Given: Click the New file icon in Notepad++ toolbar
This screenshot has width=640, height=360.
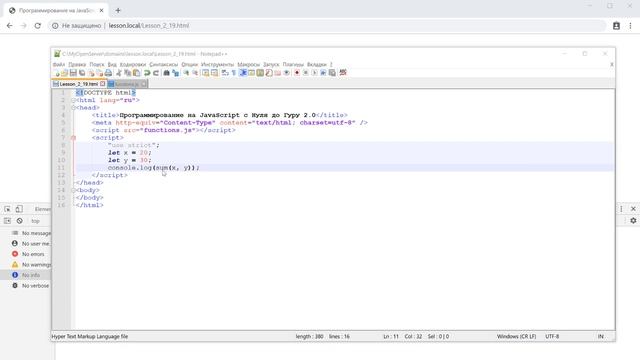Looking at the screenshot, I should pos(56,73).
